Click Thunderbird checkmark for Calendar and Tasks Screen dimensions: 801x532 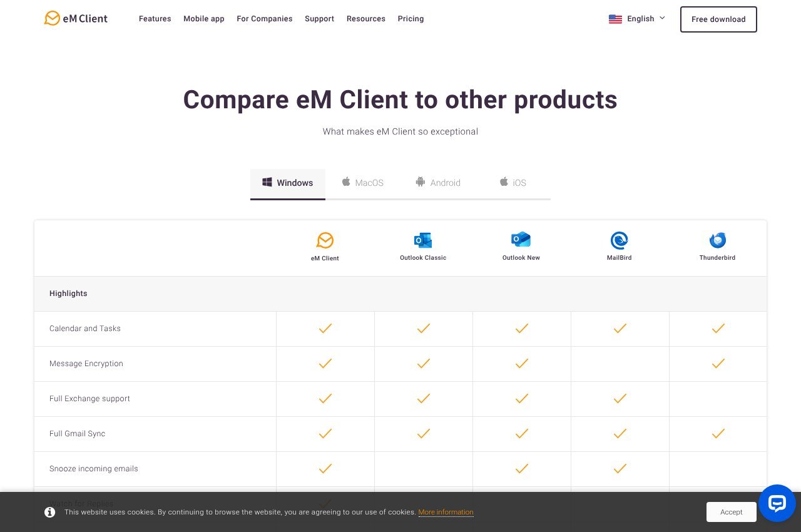718,328
